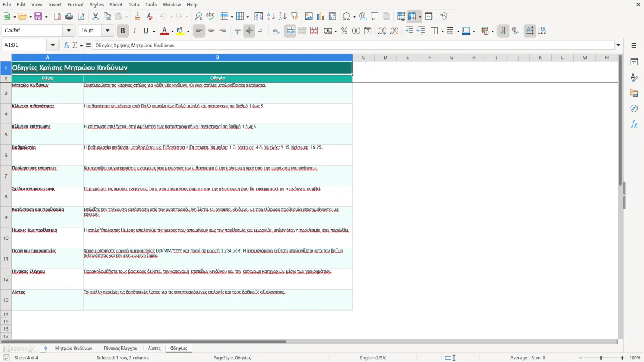
Task: Cut the selected cells
Action: pyautogui.click(x=96, y=17)
